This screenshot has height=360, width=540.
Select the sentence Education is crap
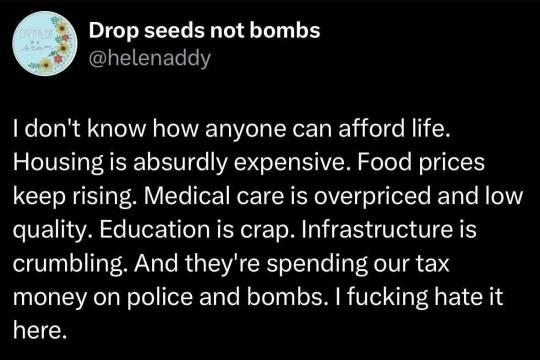198,230
